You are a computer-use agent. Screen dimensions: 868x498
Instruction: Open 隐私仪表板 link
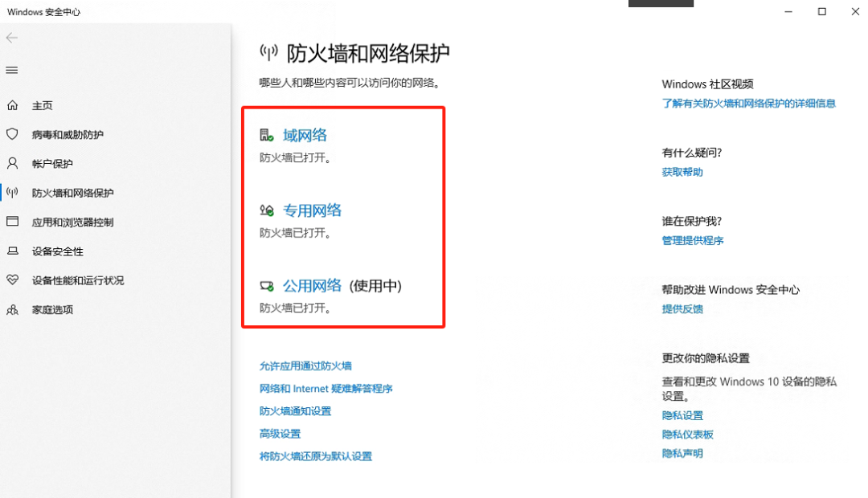tap(687, 435)
